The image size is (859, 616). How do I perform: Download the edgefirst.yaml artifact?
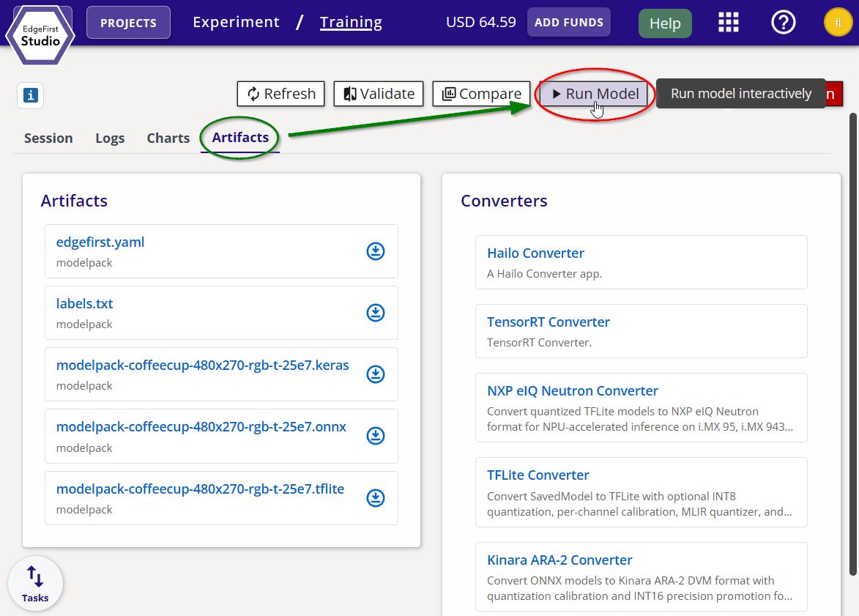click(375, 251)
